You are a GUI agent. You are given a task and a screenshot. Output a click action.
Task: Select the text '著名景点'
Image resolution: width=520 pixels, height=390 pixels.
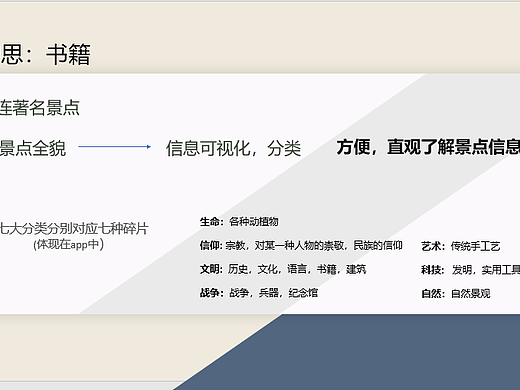[46, 108]
